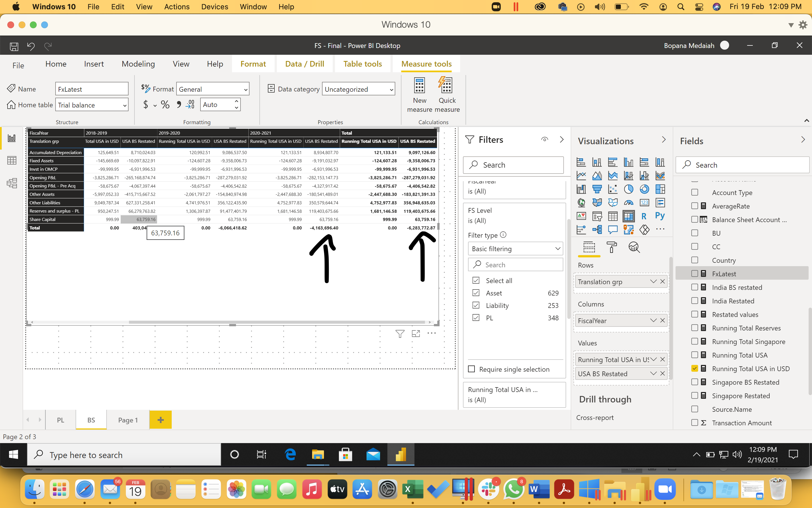Check the FxLatest field checkbox
This screenshot has width=812, height=508.
pos(694,274)
